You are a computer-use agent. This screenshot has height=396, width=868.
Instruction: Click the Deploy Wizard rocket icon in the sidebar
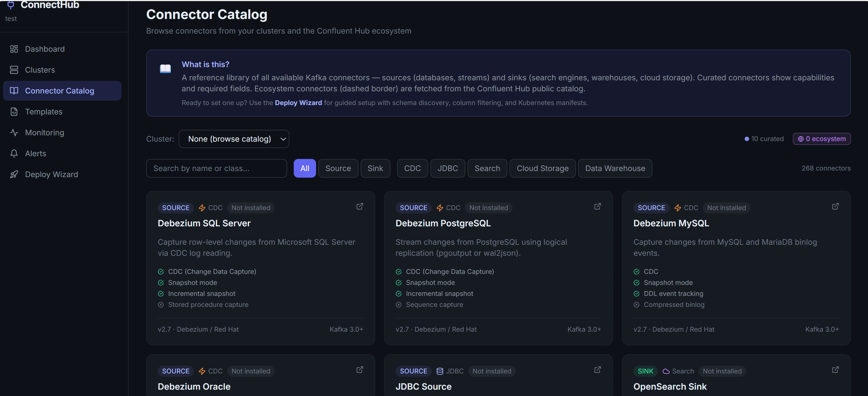click(14, 174)
